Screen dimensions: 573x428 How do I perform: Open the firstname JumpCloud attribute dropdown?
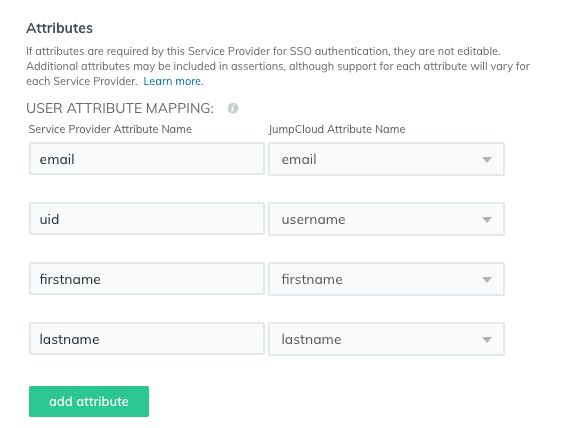(387, 279)
